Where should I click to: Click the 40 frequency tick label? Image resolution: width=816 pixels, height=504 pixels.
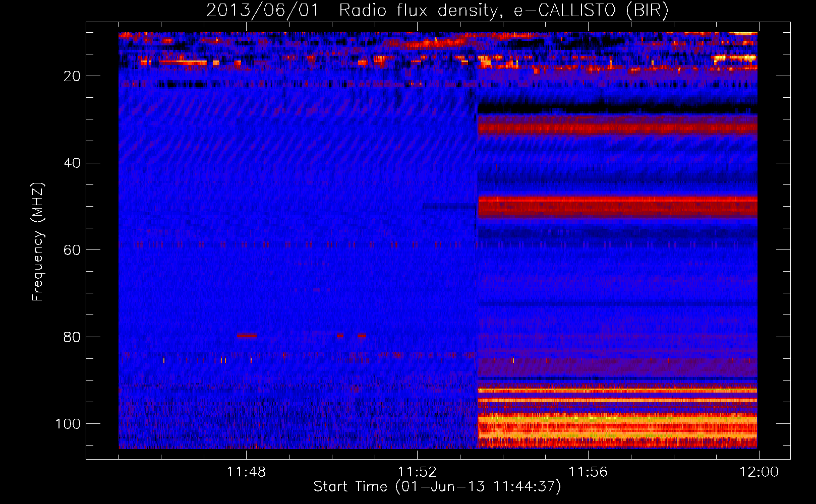(x=72, y=163)
